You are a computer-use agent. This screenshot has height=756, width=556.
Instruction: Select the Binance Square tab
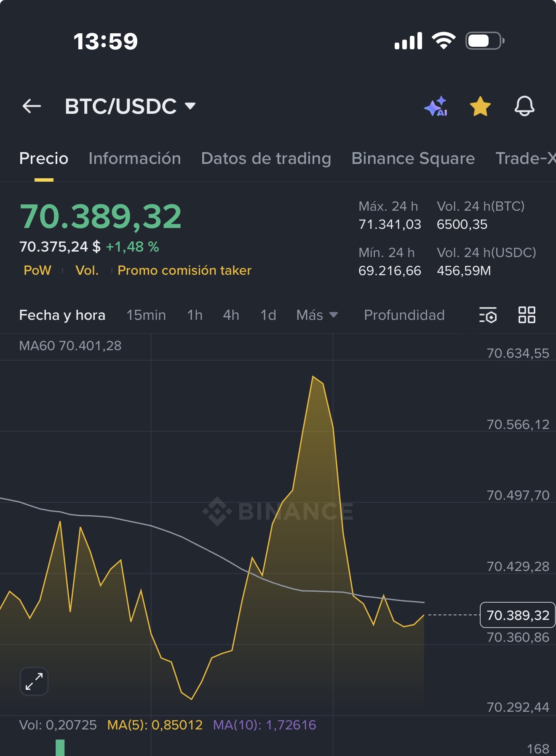(413, 158)
